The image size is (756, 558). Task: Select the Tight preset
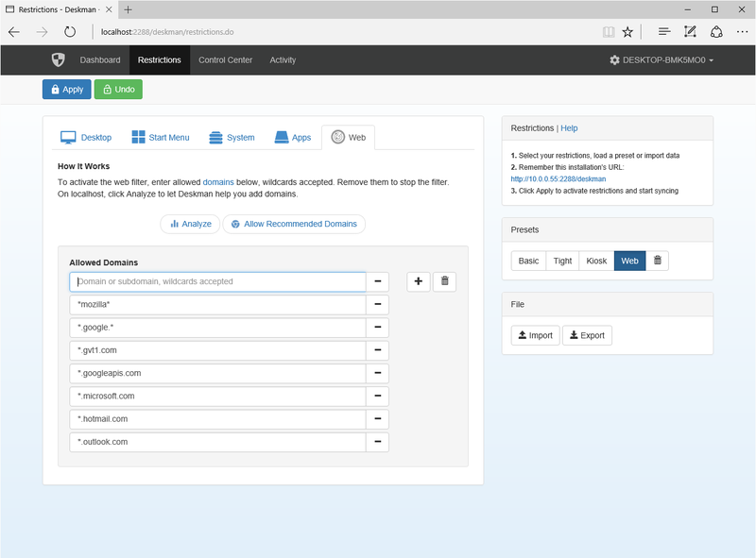[x=562, y=261]
